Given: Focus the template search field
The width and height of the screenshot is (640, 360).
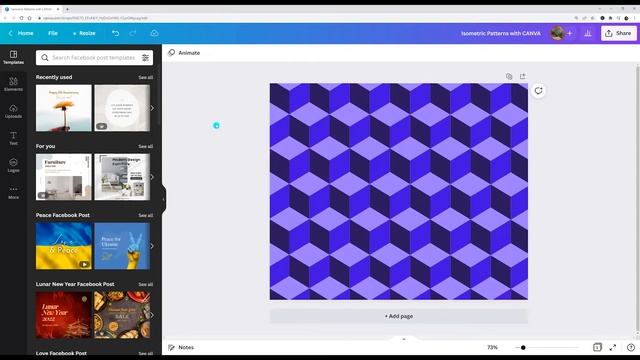Looking at the screenshot, I should click(x=93, y=58).
